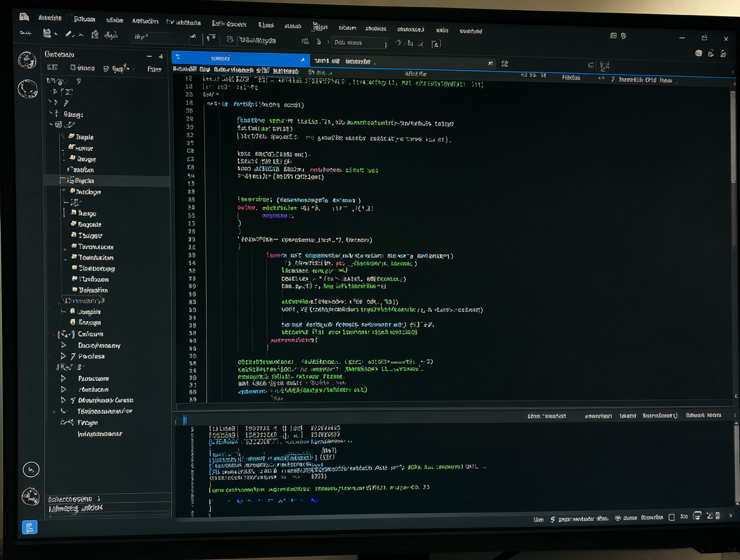This screenshot has height=560, width=740.
Task: Click the split-editor icon right of the open tabs
Action: pyautogui.click(x=504, y=63)
